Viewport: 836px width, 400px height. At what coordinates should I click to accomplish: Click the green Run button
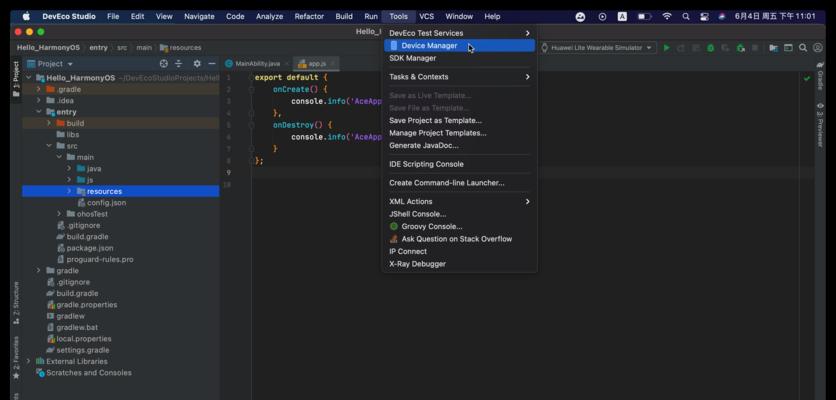click(x=666, y=48)
